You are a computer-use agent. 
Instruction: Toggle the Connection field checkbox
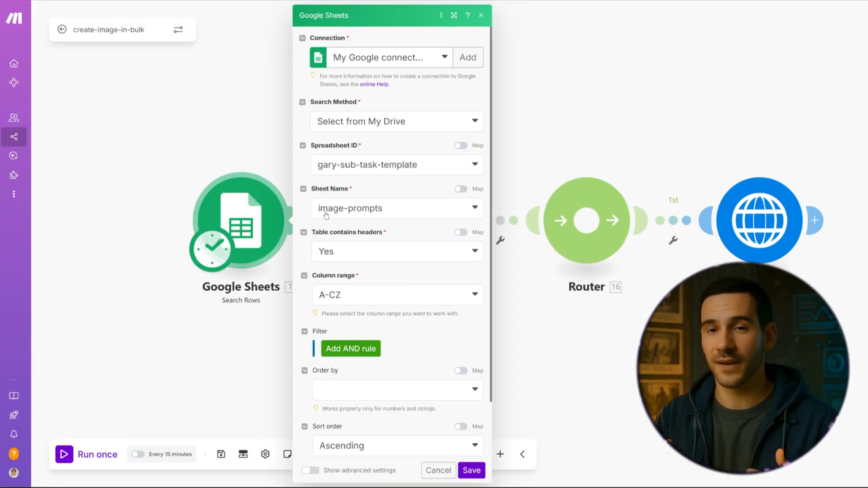302,38
